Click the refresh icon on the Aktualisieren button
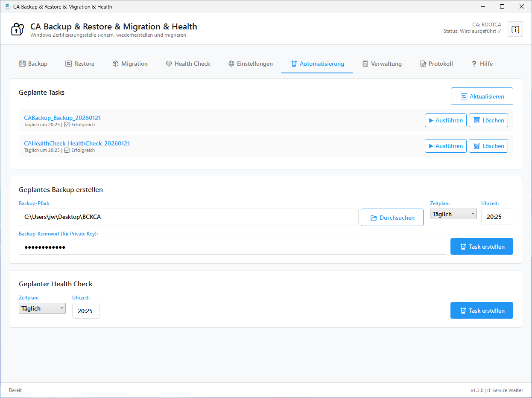Image resolution: width=532 pixels, height=398 pixels. tap(464, 96)
